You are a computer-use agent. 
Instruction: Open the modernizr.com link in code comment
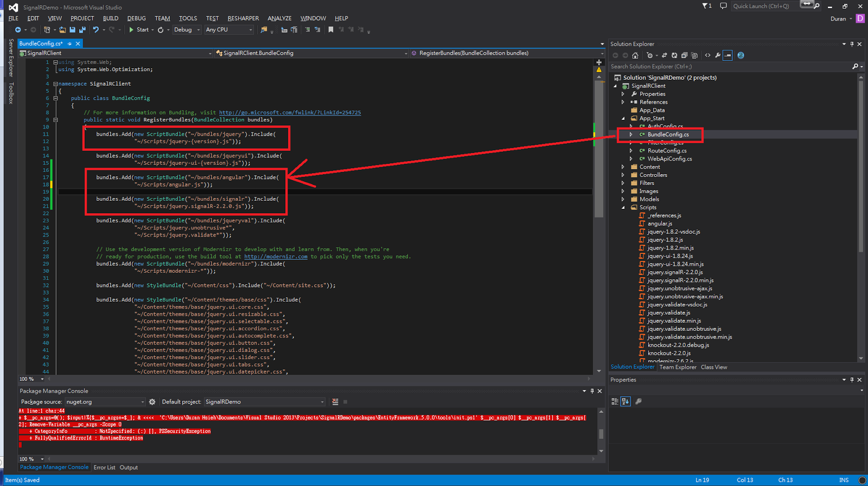point(276,257)
